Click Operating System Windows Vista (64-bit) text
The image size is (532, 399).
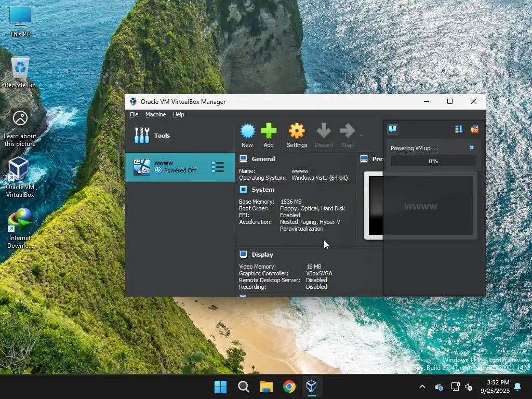pos(320,178)
